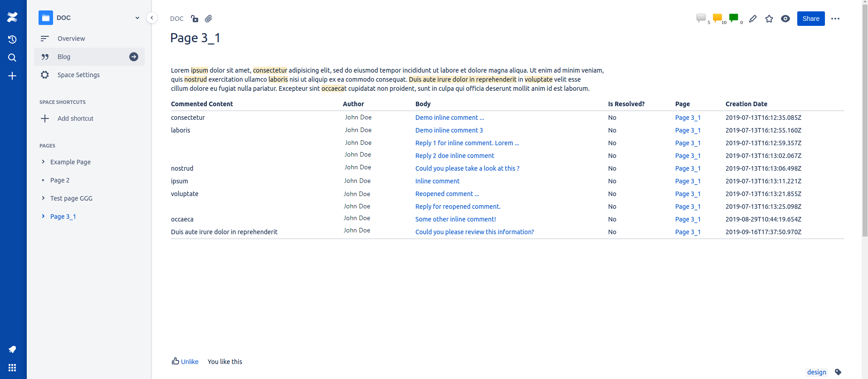Open 'Reply for reopened comment.' link
The width and height of the screenshot is (868, 379).
458,207
